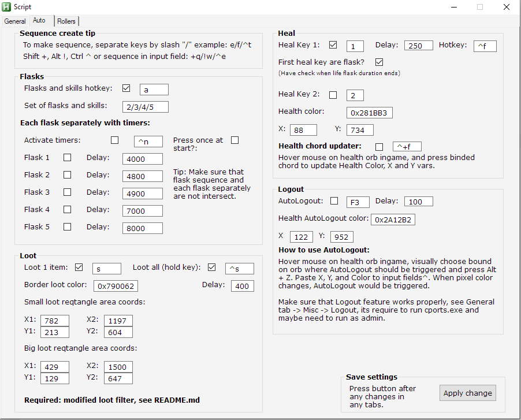Click the Health color field 0x281BB3
The image size is (521, 420).
pos(370,113)
